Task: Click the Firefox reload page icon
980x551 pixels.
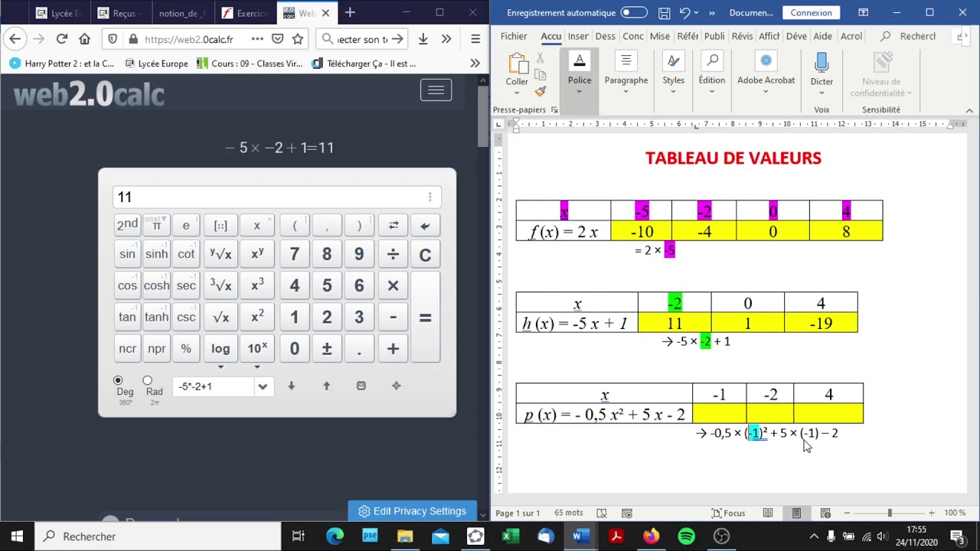Action: tap(62, 39)
